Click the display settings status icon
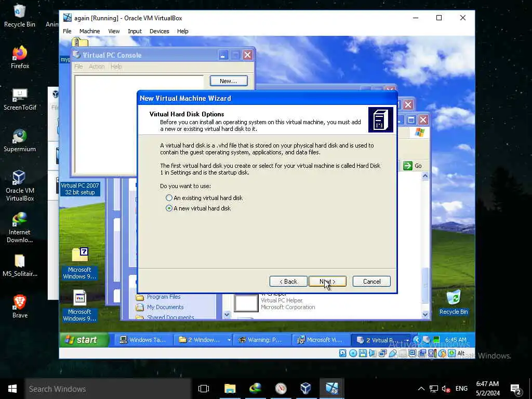Image resolution: width=532 pixels, height=399 pixels. [412, 353]
